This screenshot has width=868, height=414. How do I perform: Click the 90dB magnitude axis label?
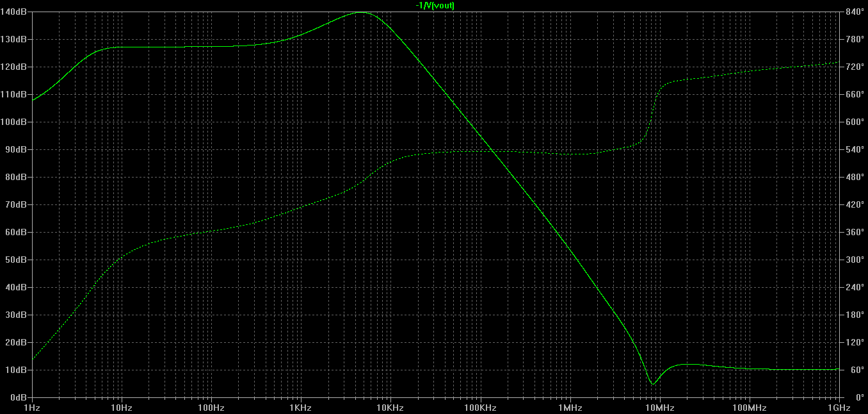tap(17, 149)
